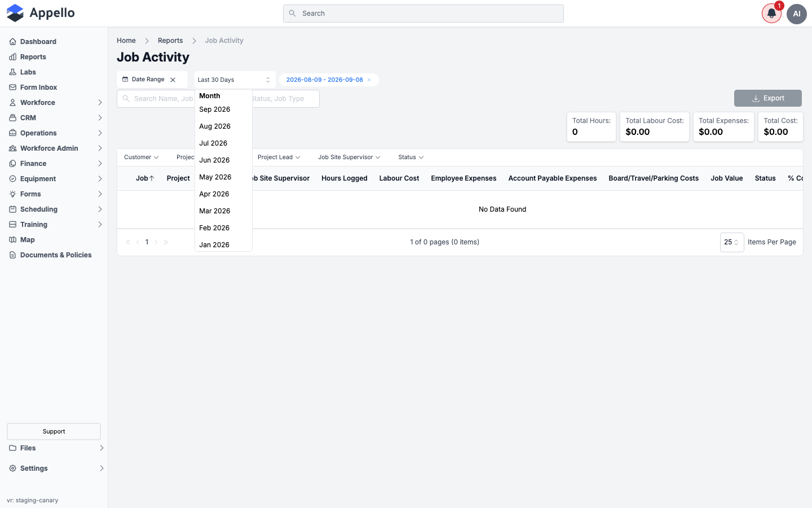Sort by Job column arrow
This screenshot has height=508, width=812.
(x=152, y=178)
